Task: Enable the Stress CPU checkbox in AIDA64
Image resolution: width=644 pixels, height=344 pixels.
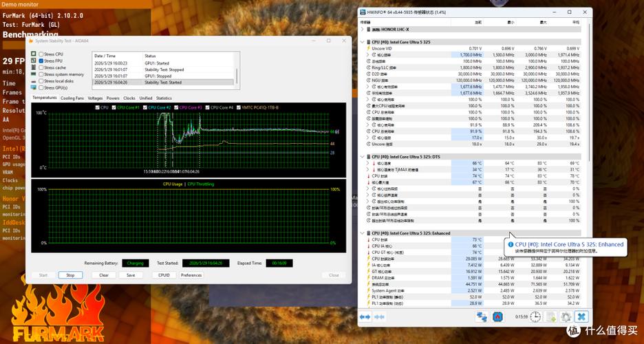Action: click(x=41, y=54)
